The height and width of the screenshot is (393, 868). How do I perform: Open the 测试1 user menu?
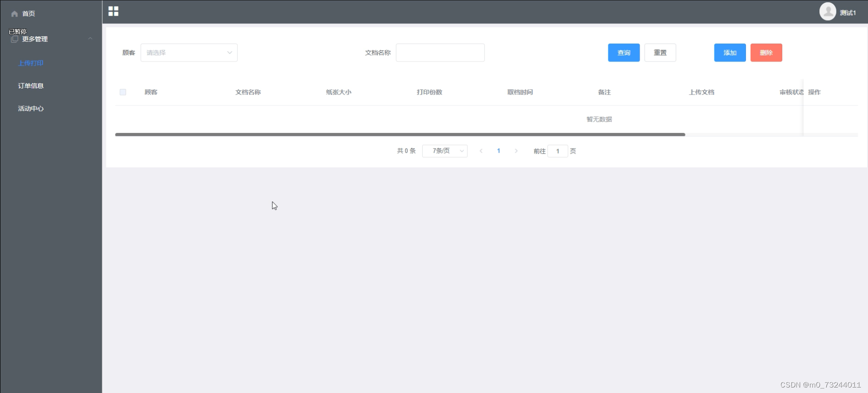click(848, 13)
